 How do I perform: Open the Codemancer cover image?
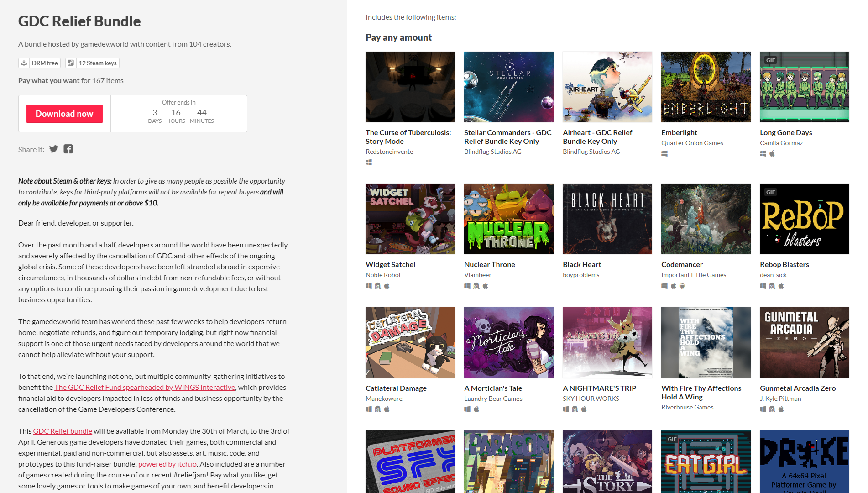click(x=706, y=219)
